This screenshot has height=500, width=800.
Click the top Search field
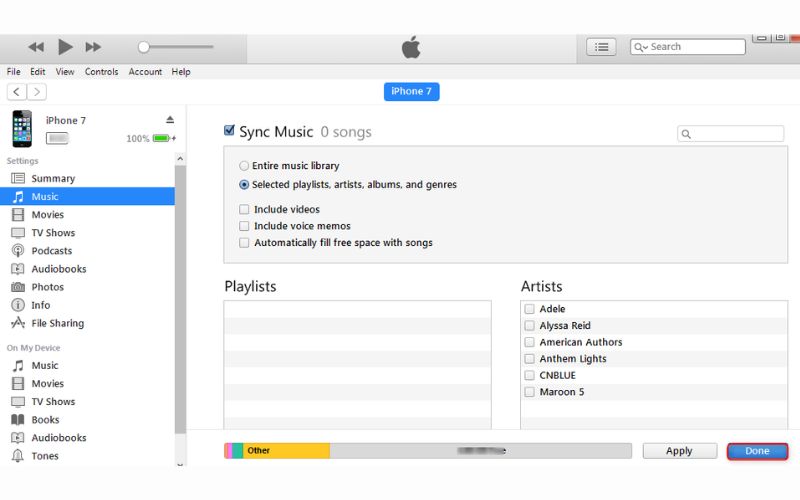point(688,46)
